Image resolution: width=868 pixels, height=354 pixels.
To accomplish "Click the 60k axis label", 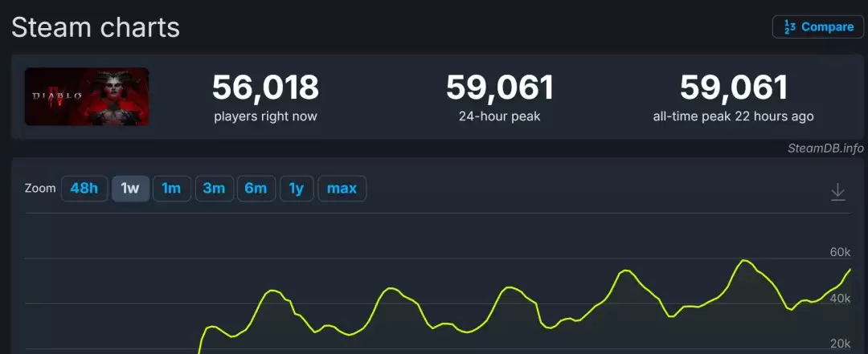I will [x=840, y=252].
